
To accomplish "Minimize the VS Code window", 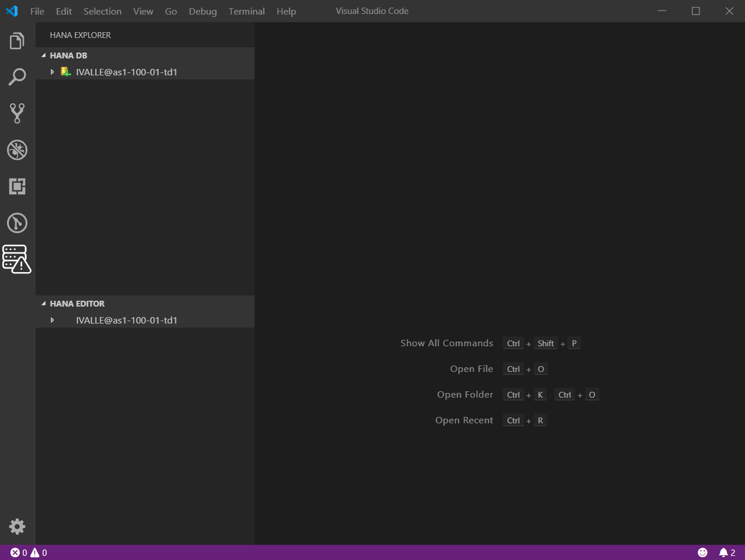I will [x=662, y=11].
